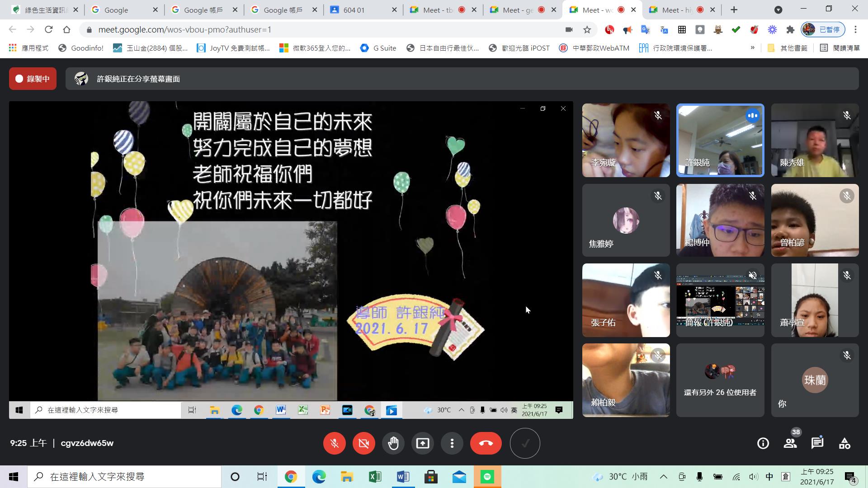Image resolution: width=868 pixels, height=488 pixels.
Task: Open the 中華郵政WebATM bookmark
Action: coord(594,48)
